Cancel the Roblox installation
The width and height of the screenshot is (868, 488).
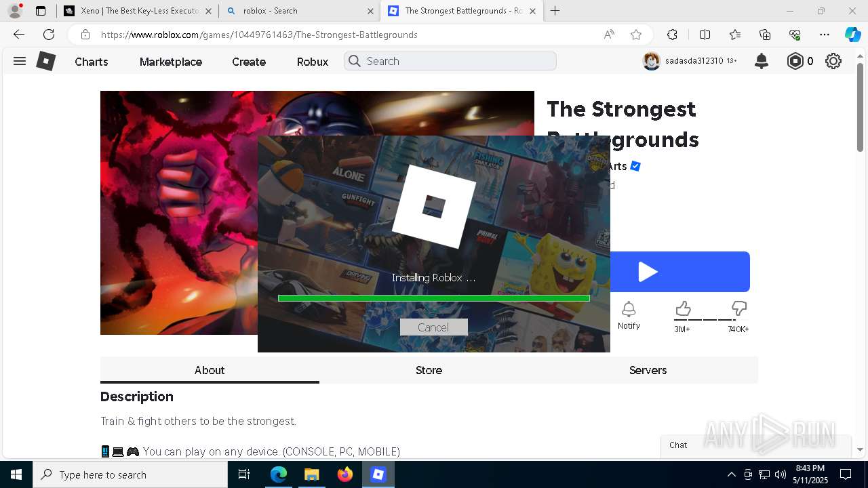(433, 327)
